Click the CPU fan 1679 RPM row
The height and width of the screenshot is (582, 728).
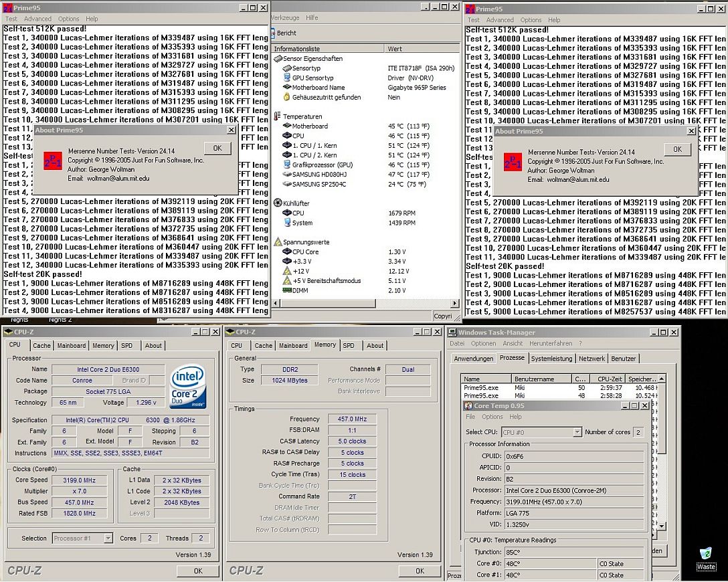366,213
